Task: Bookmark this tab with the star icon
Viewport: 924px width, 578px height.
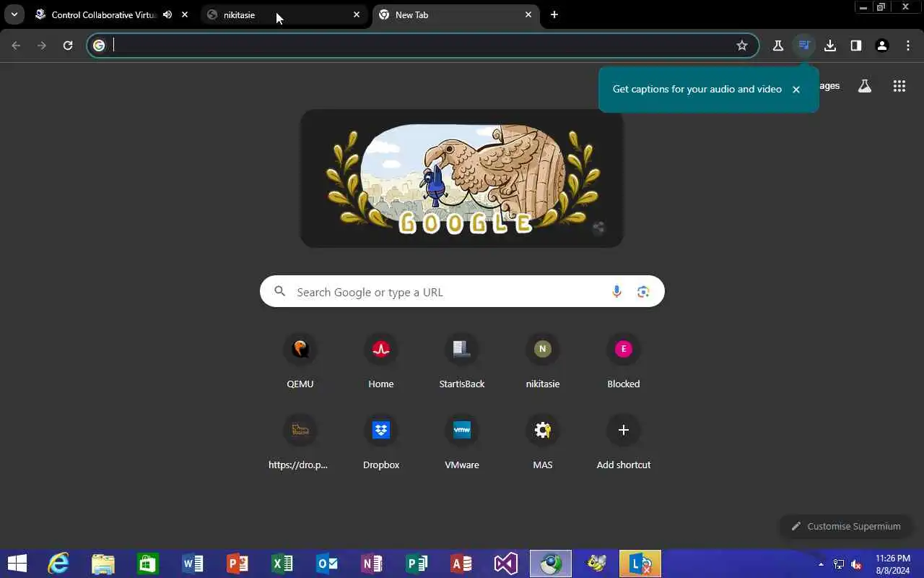Action: click(x=741, y=46)
